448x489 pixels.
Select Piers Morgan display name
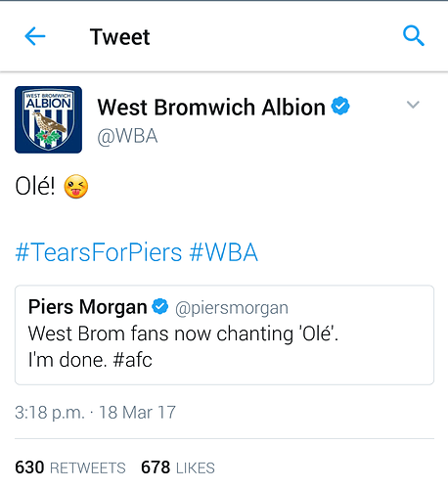88,307
